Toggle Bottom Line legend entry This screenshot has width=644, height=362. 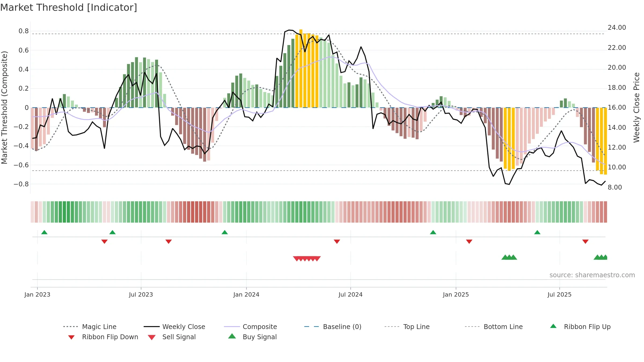pyautogui.click(x=494, y=327)
